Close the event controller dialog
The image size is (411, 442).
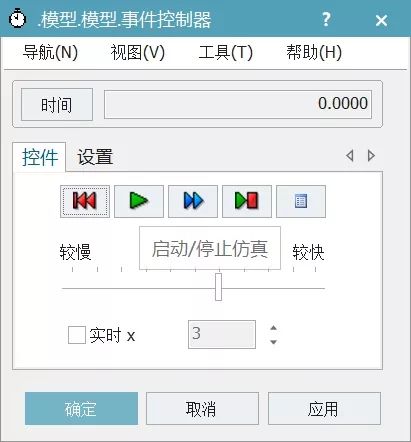pos(381,20)
